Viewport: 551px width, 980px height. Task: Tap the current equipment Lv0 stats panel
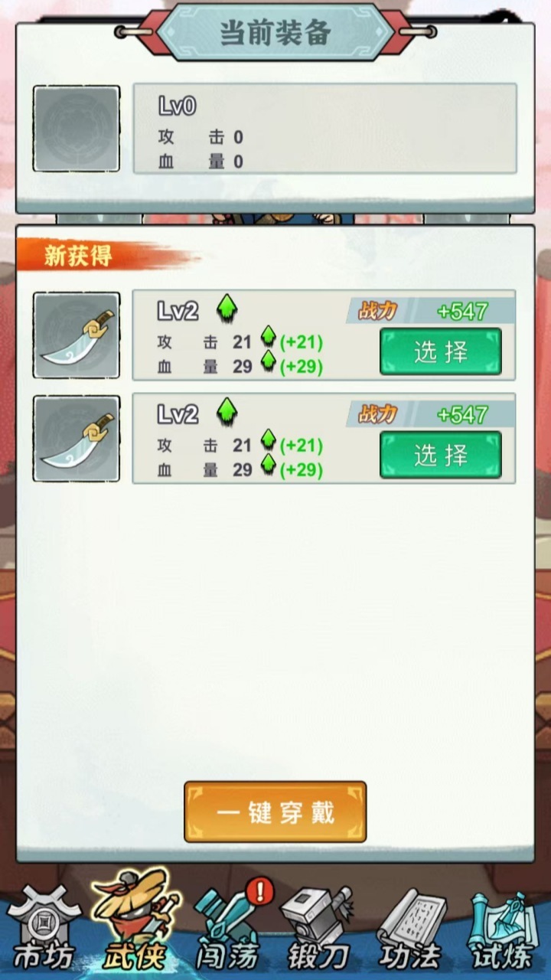pyautogui.click(x=324, y=129)
